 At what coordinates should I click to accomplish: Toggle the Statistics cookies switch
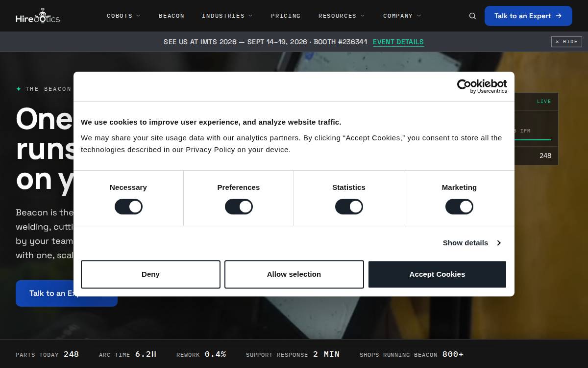349,207
